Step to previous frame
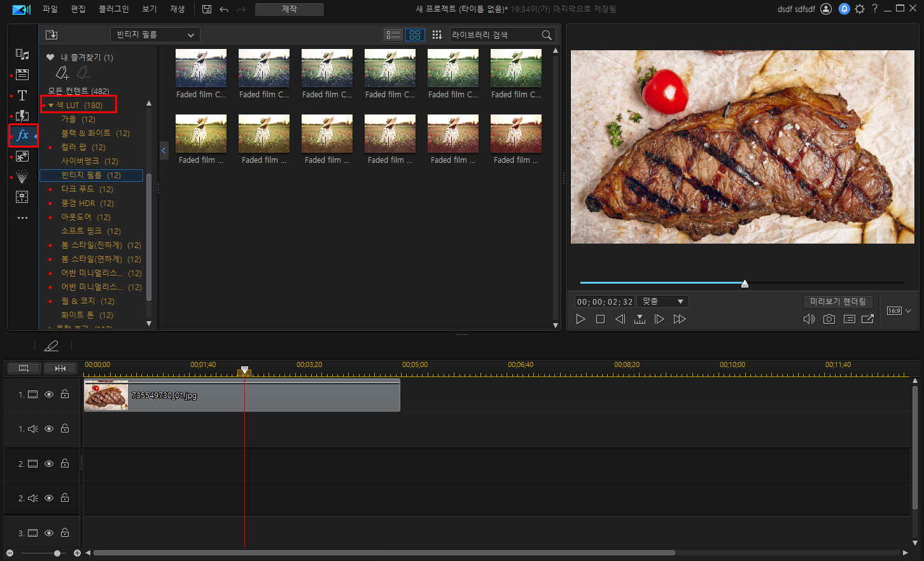The image size is (924, 561). [x=620, y=319]
